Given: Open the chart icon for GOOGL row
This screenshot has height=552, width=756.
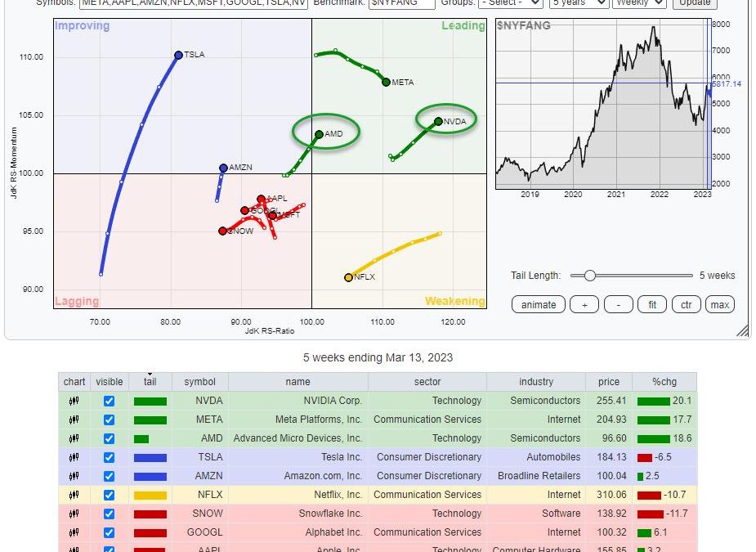Looking at the screenshot, I should (x=74, y=532).
